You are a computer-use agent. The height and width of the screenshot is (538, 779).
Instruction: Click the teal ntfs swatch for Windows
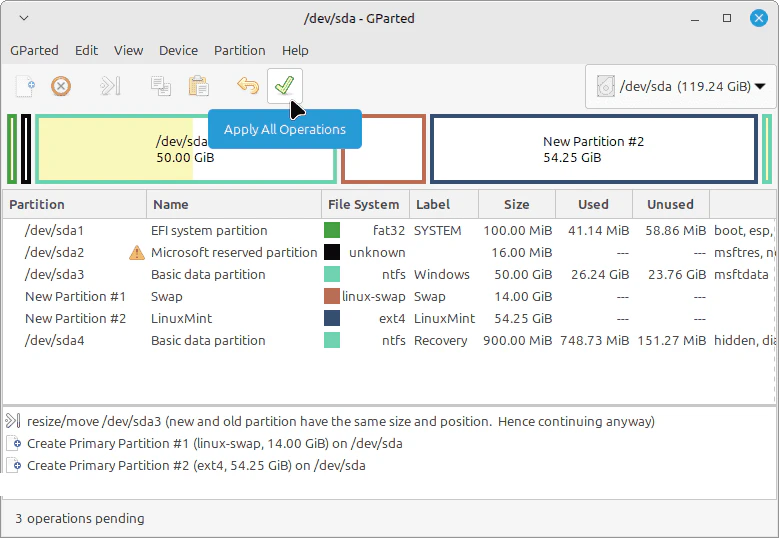click(332, 274)
